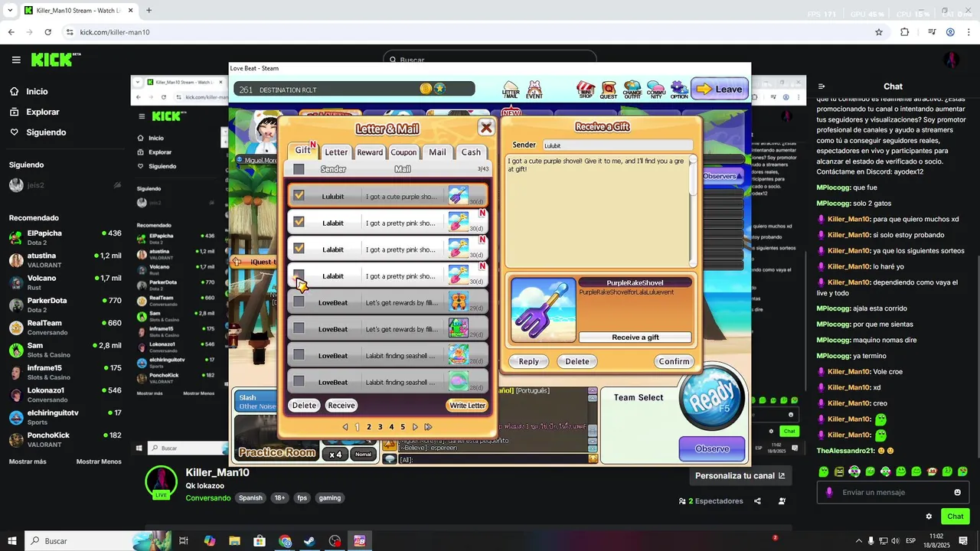
Task: Click the Observe button
Action: [712, 449]
